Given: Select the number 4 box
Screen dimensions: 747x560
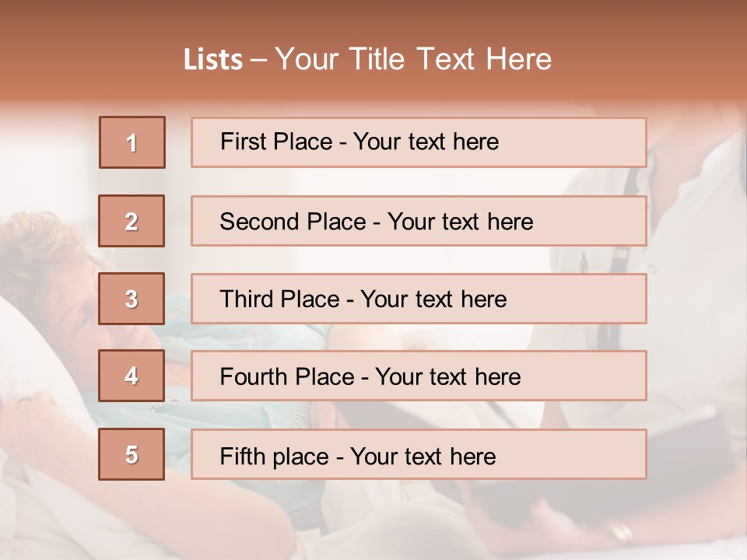Looking at the screenshot, I should pos(132,376).
